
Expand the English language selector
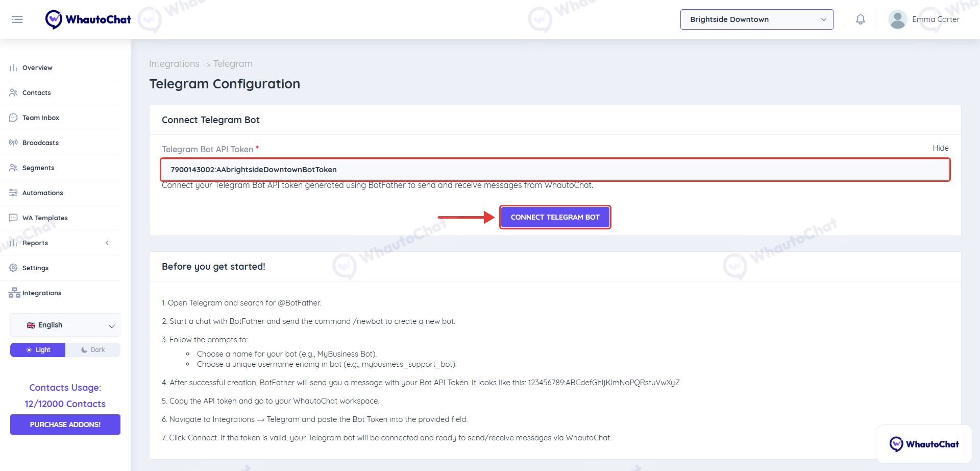pos(65,325)
